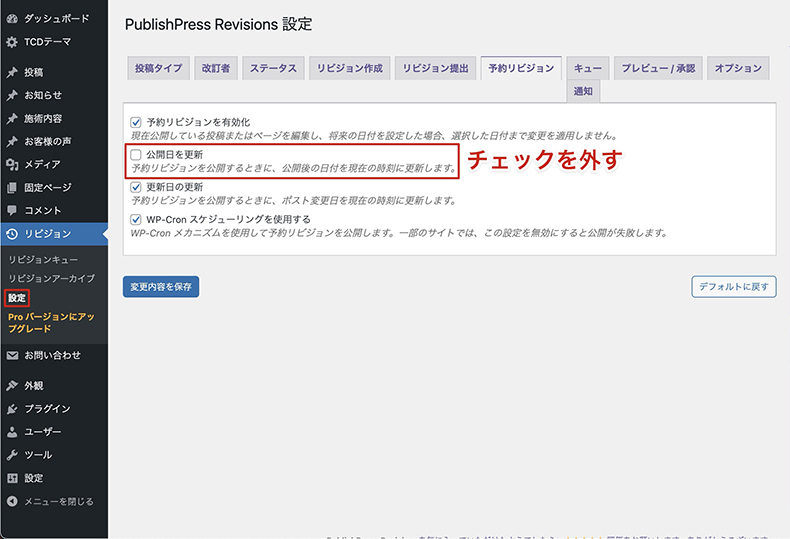Open the リビジョン提出 tab
The width and height of the screenshot is (790, 539).
(435, 68)
